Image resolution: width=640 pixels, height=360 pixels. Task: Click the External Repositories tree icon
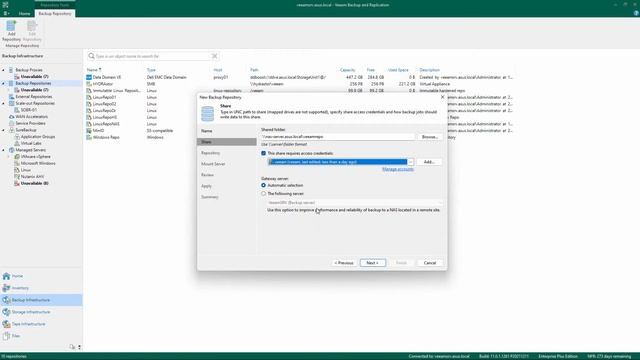pyautogui.click(x=11, y=97)
